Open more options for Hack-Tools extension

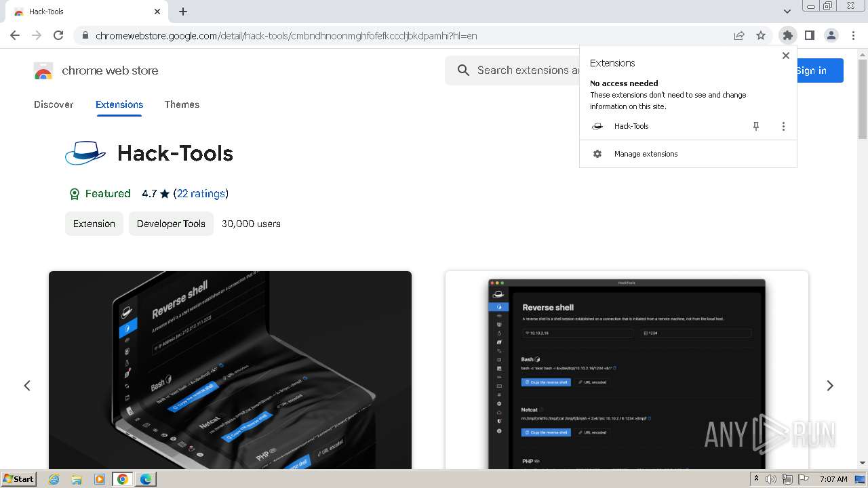point(783,126)
